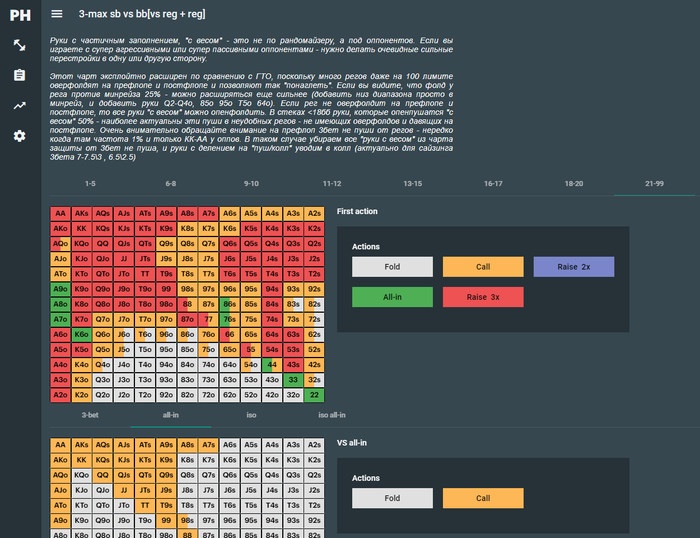Select 86s cell in first action chart
700x538 pixels.
(229, 304)
